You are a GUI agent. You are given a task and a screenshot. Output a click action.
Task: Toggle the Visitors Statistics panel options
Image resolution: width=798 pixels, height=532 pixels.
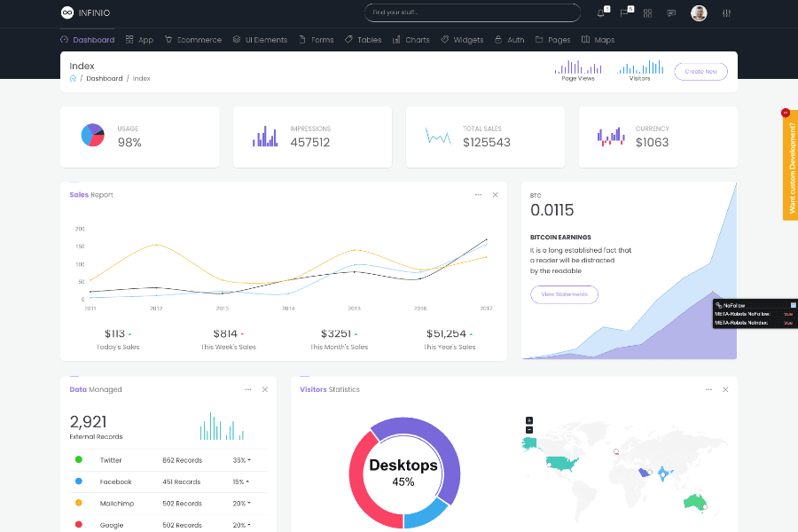coord(708,389)
